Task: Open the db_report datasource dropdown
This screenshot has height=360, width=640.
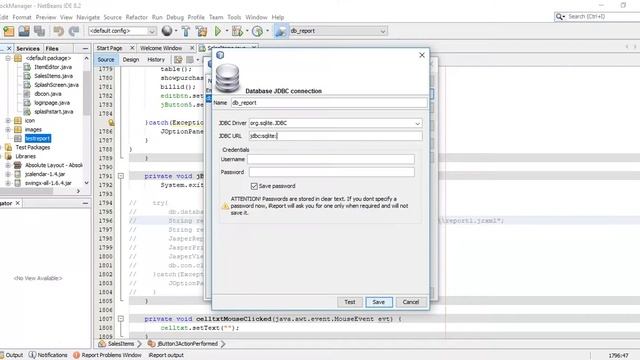Action: pos(383,31)
